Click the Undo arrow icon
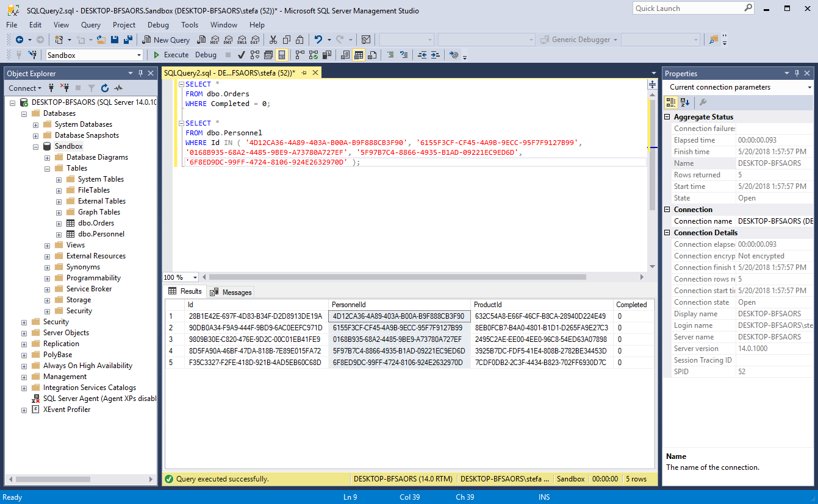Screen dimensions: 818x504 click(x=318, y=40)
